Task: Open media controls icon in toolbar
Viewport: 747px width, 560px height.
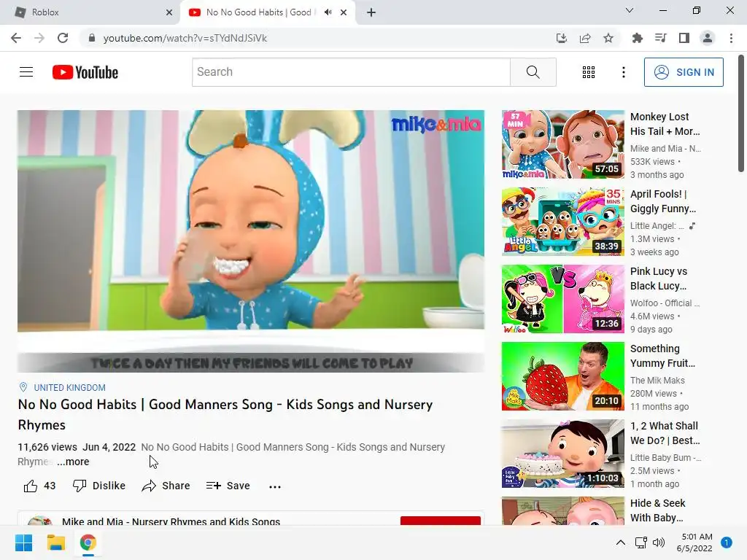Action: 660,38
